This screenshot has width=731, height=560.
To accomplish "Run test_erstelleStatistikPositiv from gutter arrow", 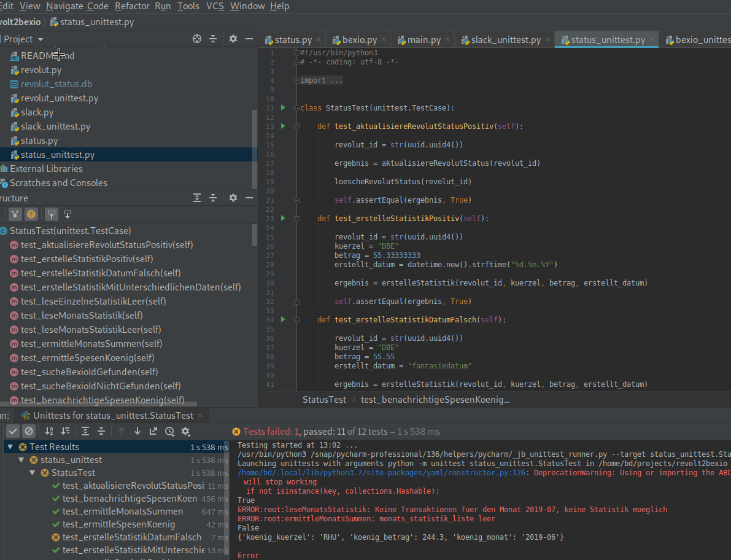I will point(283,218).
